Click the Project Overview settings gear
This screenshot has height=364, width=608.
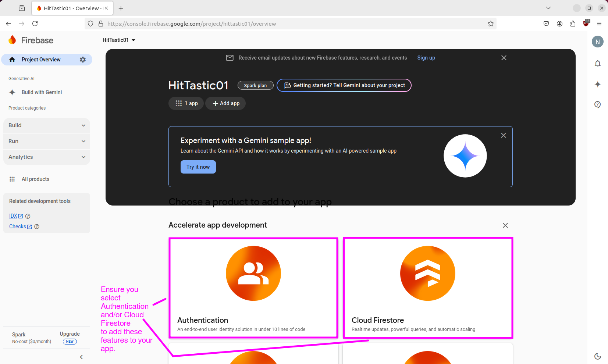click(82, 59)
